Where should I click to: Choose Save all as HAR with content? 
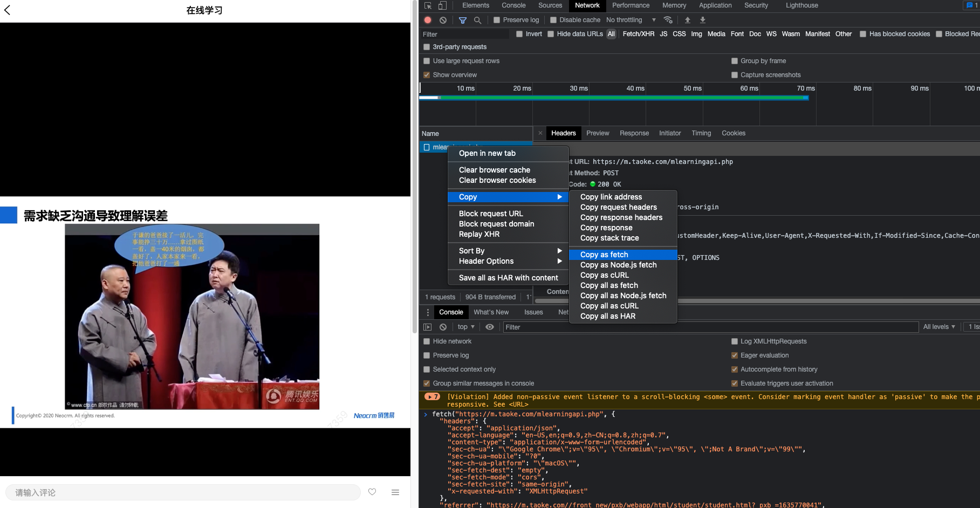(508, 278)
